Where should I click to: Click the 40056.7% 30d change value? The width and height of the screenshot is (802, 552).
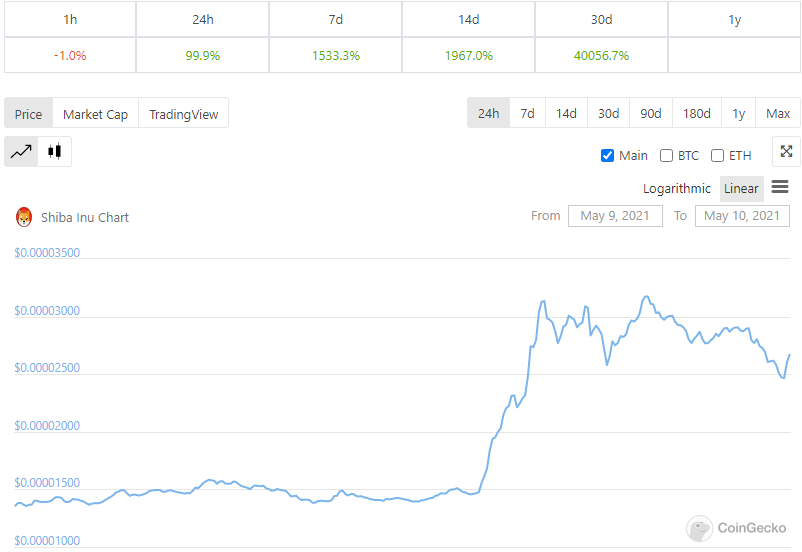point(602,55)
